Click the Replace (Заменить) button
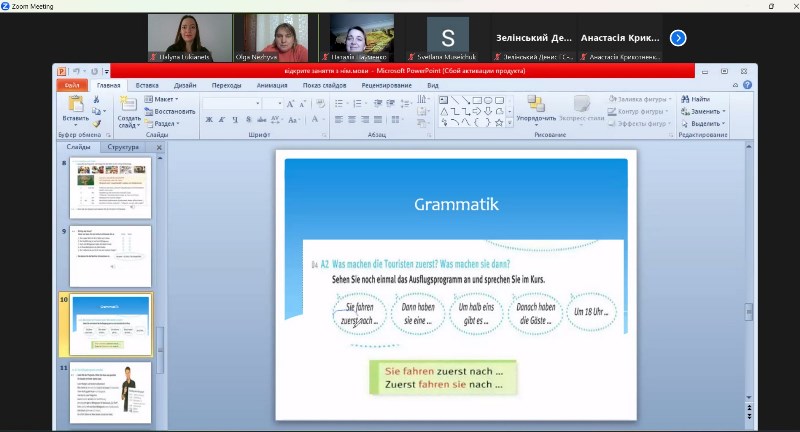 pos(704,111)
